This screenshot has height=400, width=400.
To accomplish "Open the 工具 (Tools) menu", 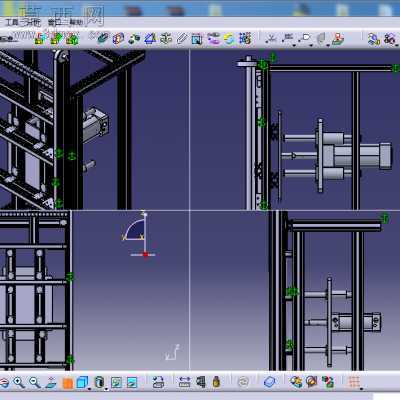I will coord(11,23).
